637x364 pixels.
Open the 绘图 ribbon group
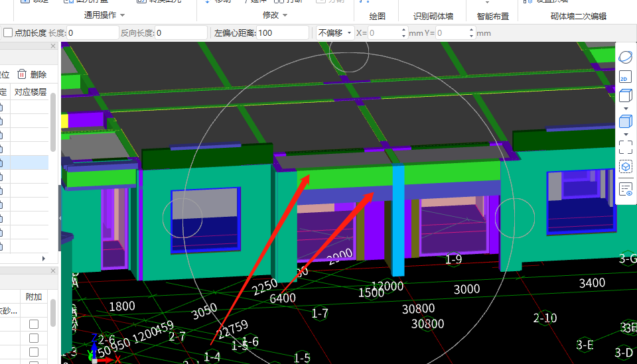tap(377, 16)
